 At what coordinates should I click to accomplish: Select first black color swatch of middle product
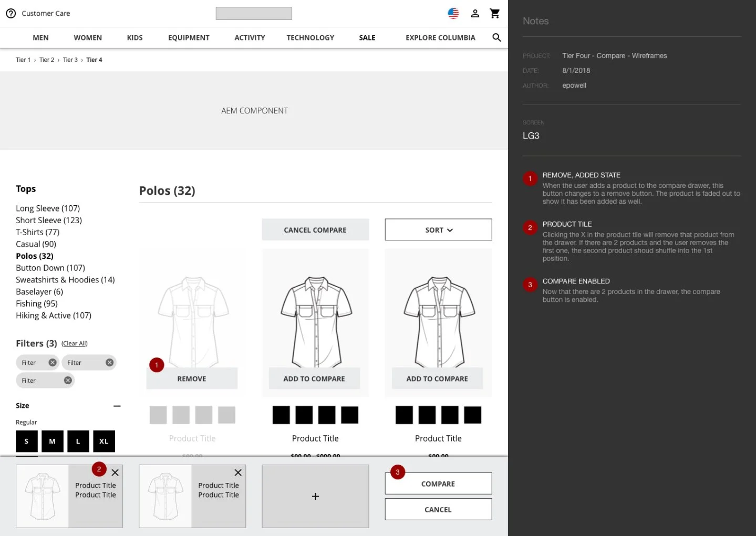click(281, 415)
